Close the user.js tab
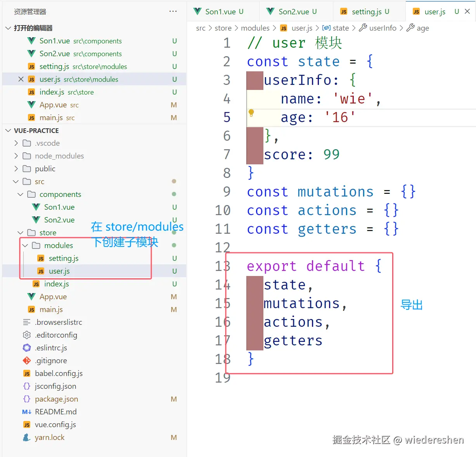This screenshot has height=457, width=476. point(467,12)
